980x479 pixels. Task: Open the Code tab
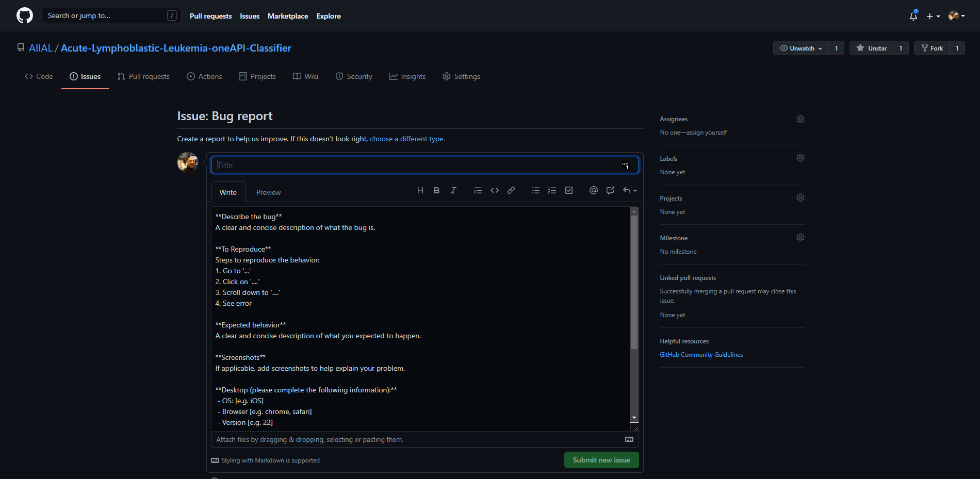[39, 76]
